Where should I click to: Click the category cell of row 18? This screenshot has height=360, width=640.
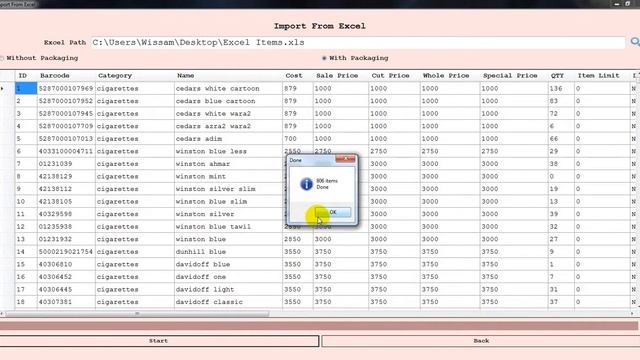[135, 302]
